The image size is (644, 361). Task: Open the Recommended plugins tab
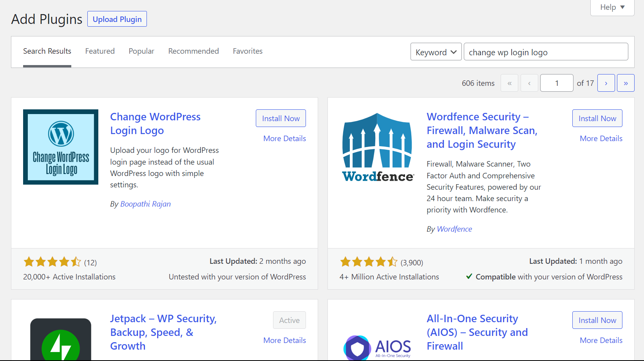coord(194,51)
